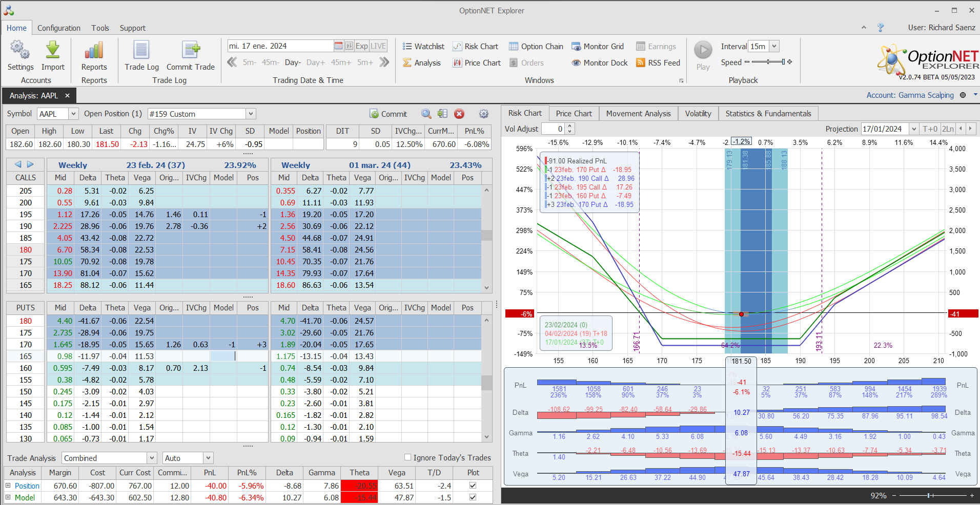Image resolution: width=980 pixels, height=505 pixels.
Task: Close the Analysis: AAPL tab
Action: coord(67,96)
